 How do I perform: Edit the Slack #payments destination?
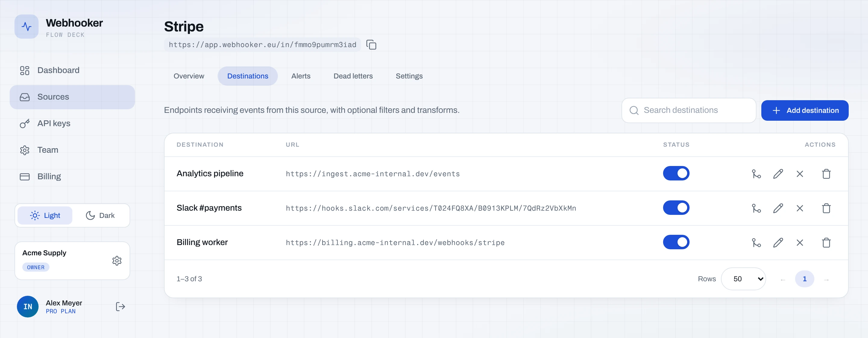click(778, 208)
